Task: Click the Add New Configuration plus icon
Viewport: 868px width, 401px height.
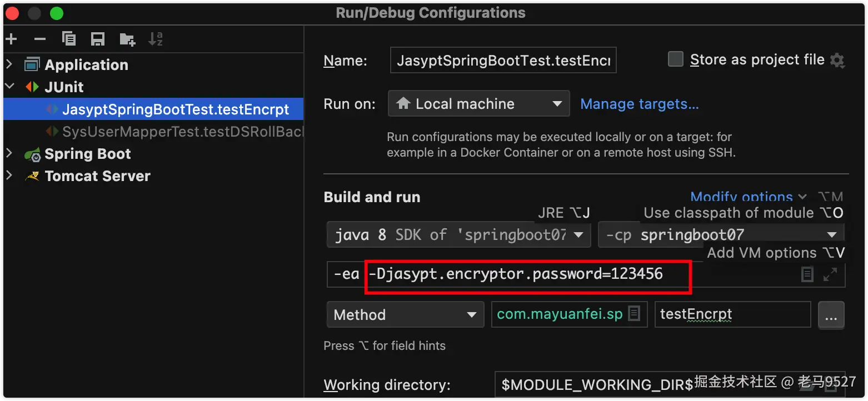Action: click(x=11, y=39)
